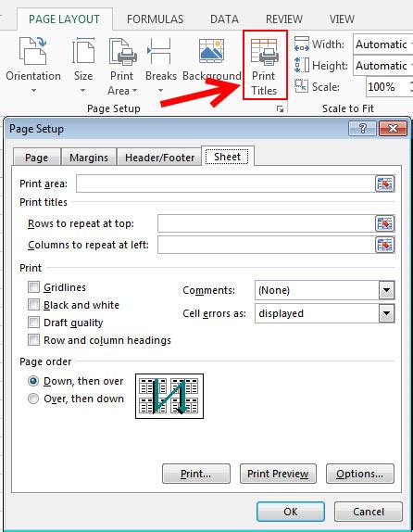Confirm with the OK button
Image resolution: width=413 pixels, height=532 pixels.
(291, 512)
